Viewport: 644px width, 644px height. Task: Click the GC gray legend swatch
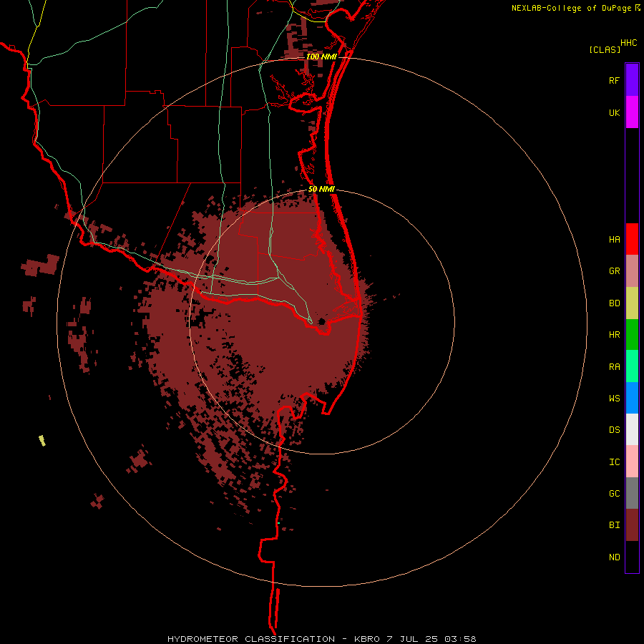[632, 493]
